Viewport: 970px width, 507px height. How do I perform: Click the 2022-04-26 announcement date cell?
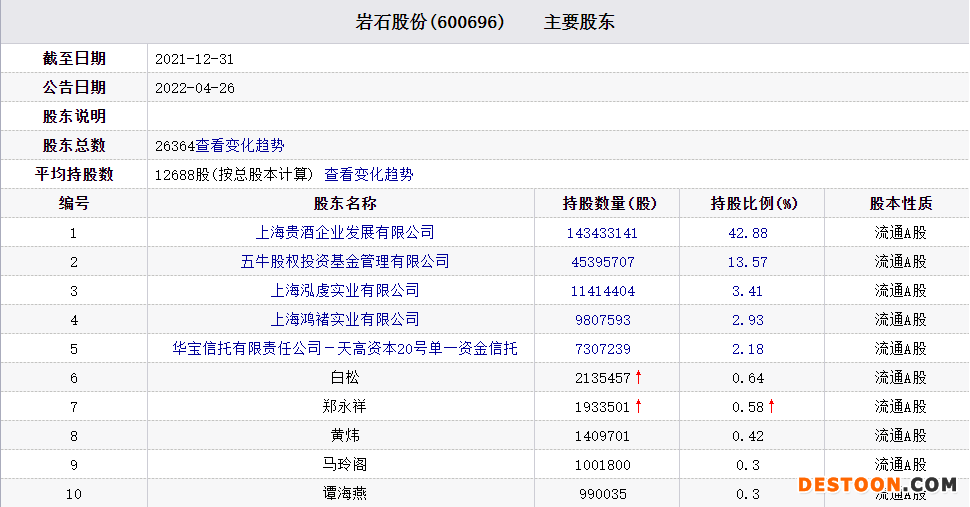coord(195,88)
